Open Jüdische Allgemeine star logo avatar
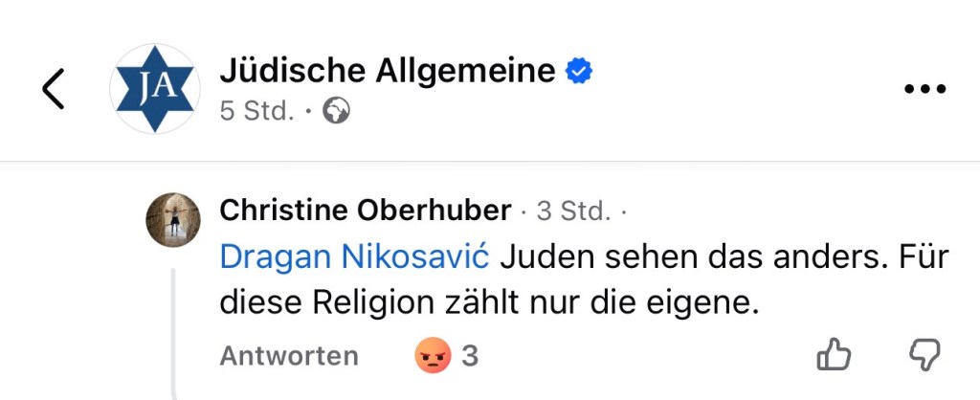980x400 pixels. click(x=154, y=89)
